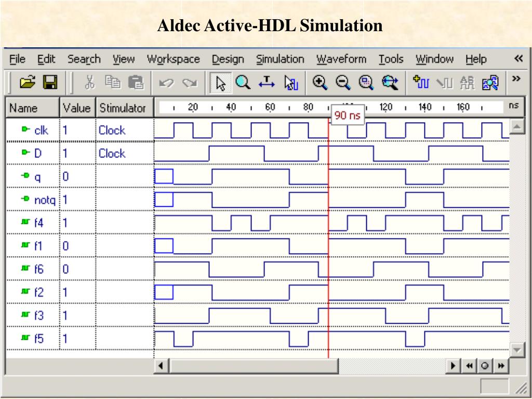This screenshot has height=399, width=532.
Task: Click the circle button between navigation arrows
Action: click(485, 366)
